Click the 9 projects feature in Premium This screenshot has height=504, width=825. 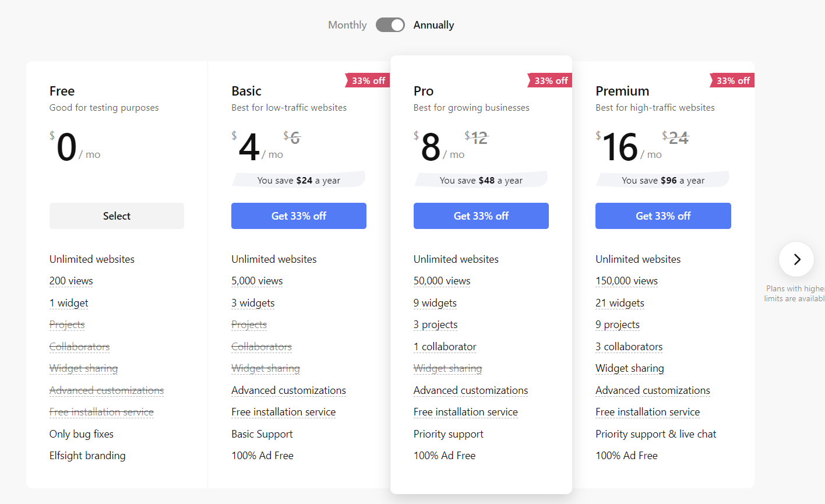(618, 325)
